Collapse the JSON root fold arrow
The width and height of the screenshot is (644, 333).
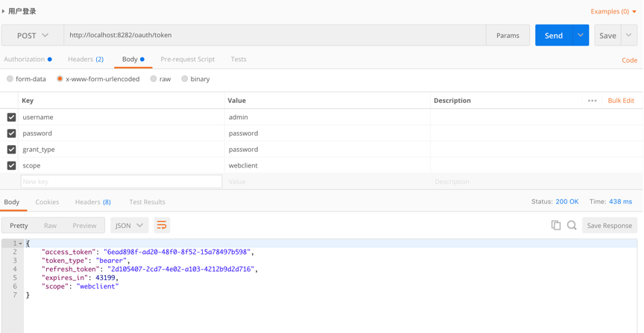coord(21,244)
